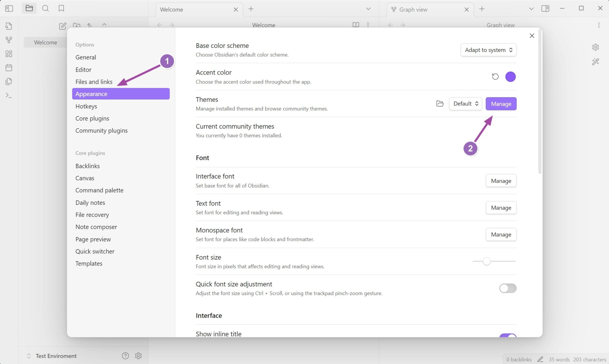The image size is (609, 364).
Task: Open the Default theme dropdown
Action: coord(465,104)
